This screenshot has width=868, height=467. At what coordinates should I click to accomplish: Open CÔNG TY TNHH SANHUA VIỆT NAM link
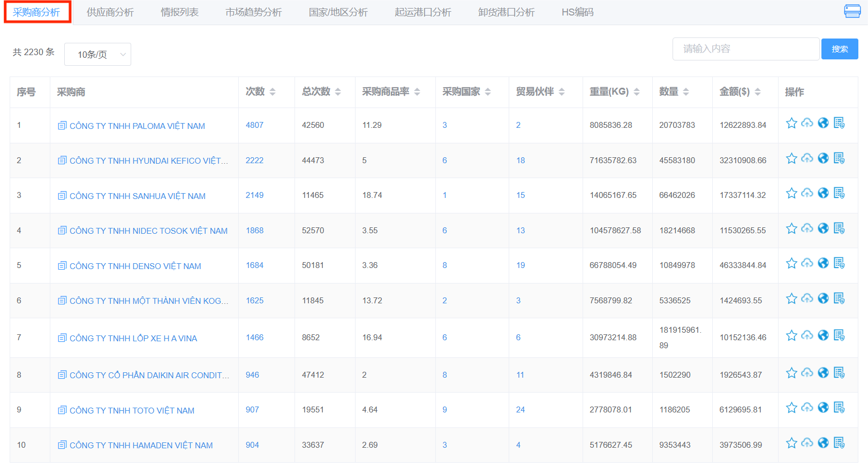tap(138, 196)
